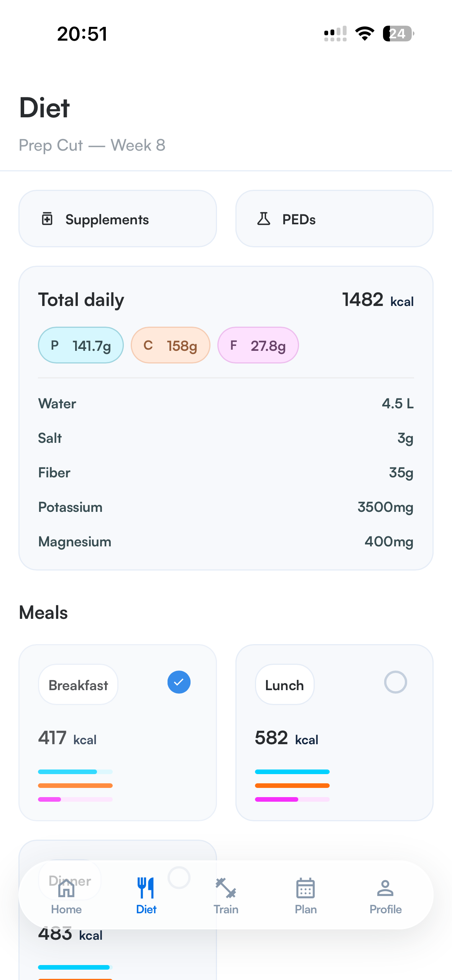Screen dimensions: 452x980
Task: Tap the PEDs flask icon
Action: (264, 219)
